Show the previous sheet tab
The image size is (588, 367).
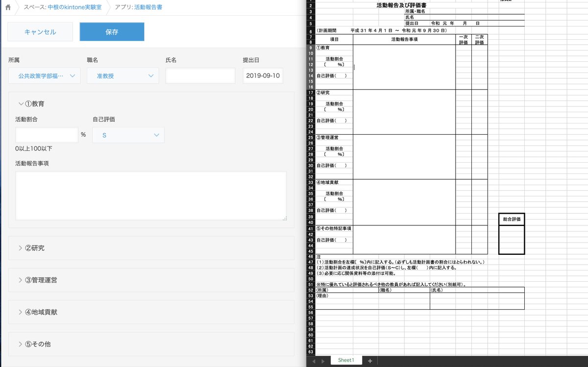pyautogui.click(x=314, y=361)
